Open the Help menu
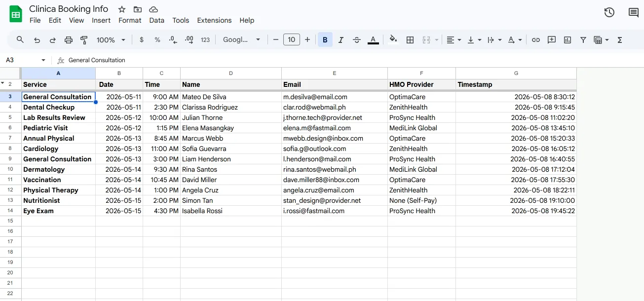The width and height of the screenshot is (644, 301). tap(247, 20)
